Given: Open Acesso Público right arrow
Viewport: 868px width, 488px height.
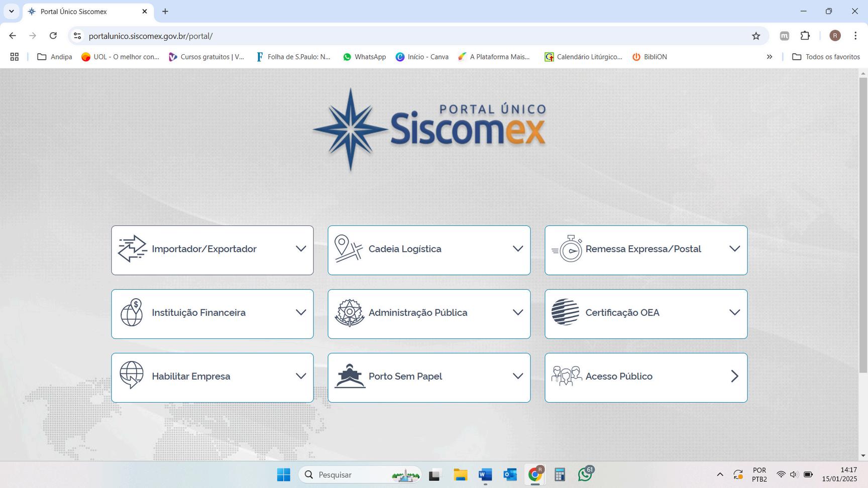Looking at the screenshot, I should (x=735, y=376).
